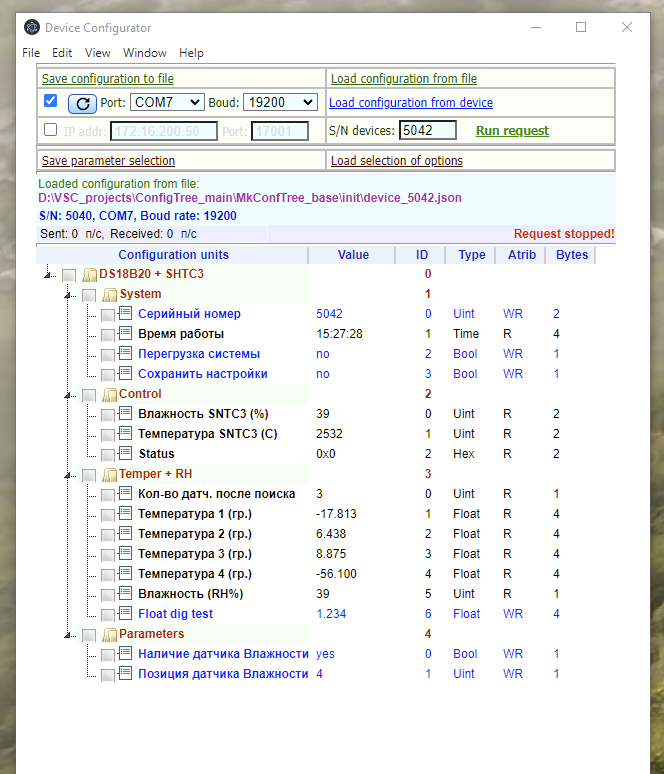
Task: Click document icon beside Float dig test
Action: (125, 613)
